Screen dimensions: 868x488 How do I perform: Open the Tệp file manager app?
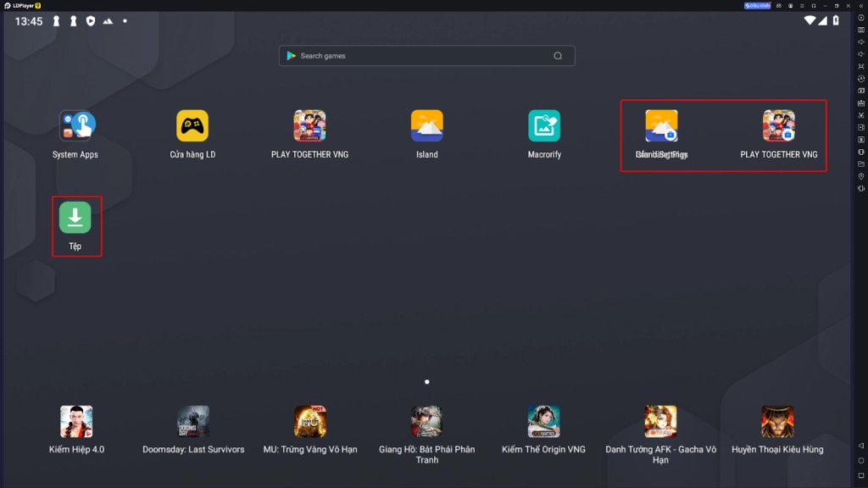point(75,218)
